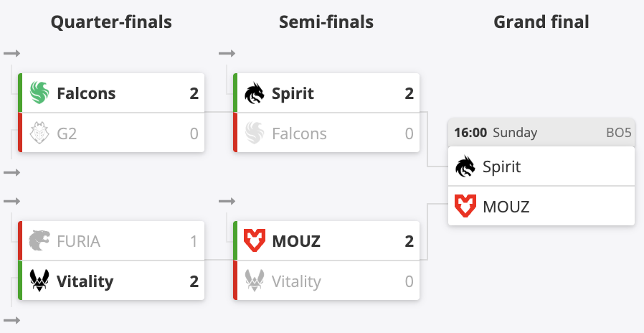Click the Quarter-finals column heading

coord(111,22)
